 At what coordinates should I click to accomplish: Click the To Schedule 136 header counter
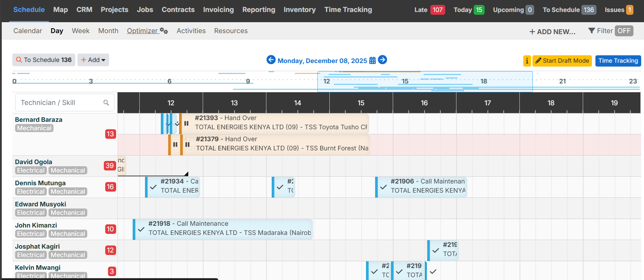coord(569,10)
